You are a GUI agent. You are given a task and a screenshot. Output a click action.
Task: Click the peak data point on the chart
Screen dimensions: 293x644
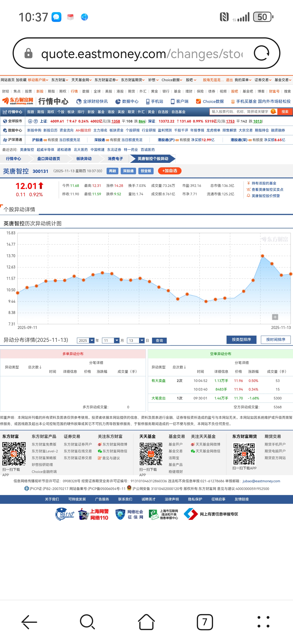(x=262, y=256)
